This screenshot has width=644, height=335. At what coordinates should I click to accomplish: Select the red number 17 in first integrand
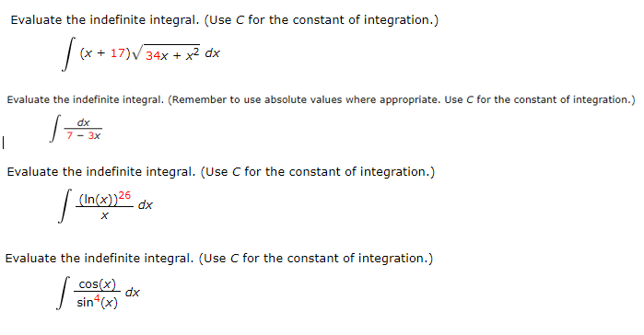tap(117, 52)
